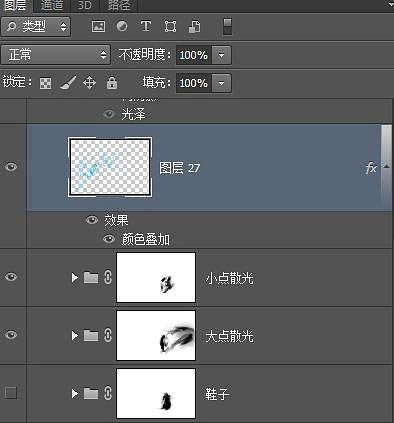Expand the 小点散光 group triangle

click(x=75, y=277)
